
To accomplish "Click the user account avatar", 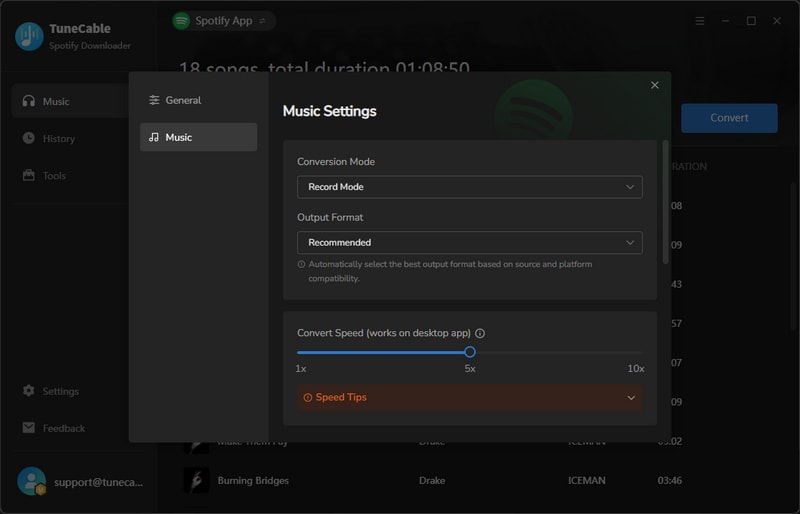I will point(32,481).
